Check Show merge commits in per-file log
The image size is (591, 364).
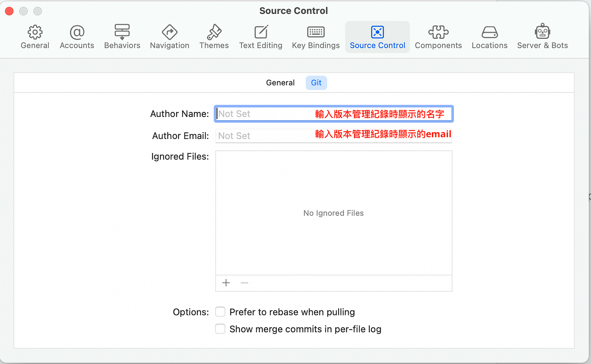coord(220,329)
